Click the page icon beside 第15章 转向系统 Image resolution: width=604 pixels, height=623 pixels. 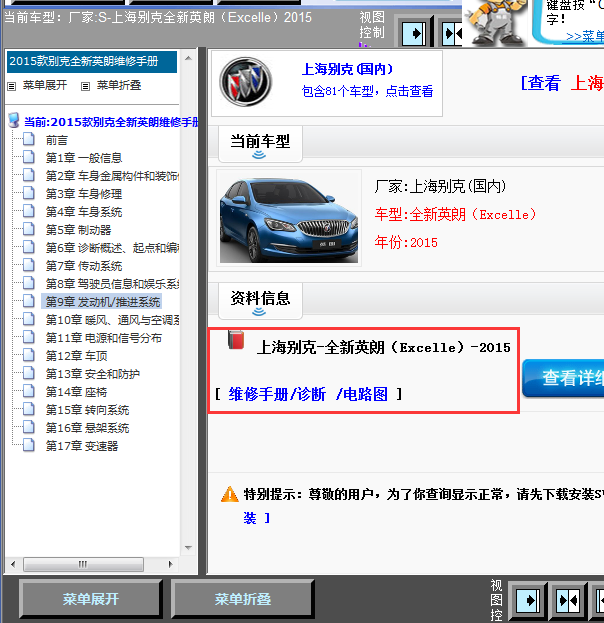point(29,409)
